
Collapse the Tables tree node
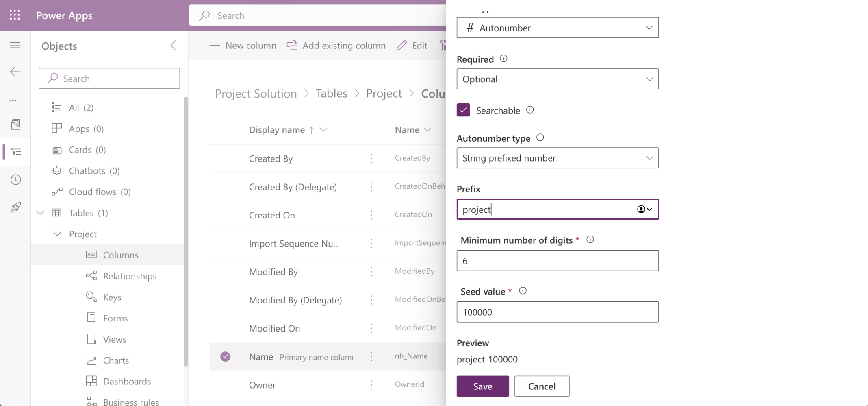(40, 213)
